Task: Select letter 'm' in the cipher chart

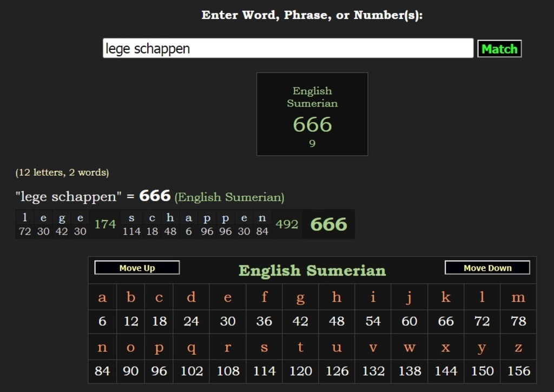Action: click(518, 297)
